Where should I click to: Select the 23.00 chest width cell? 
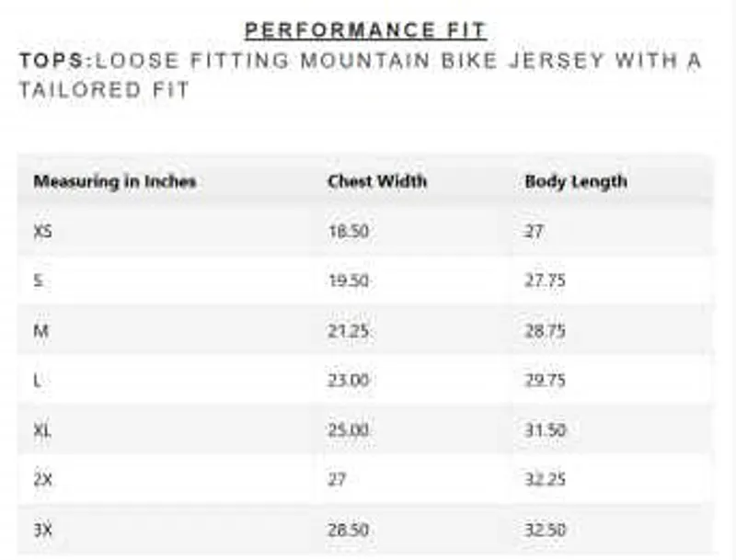click(349, 381)
